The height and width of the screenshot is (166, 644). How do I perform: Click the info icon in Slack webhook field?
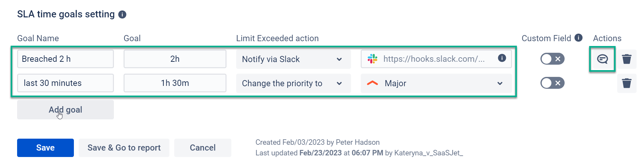(x=502, y=58)
